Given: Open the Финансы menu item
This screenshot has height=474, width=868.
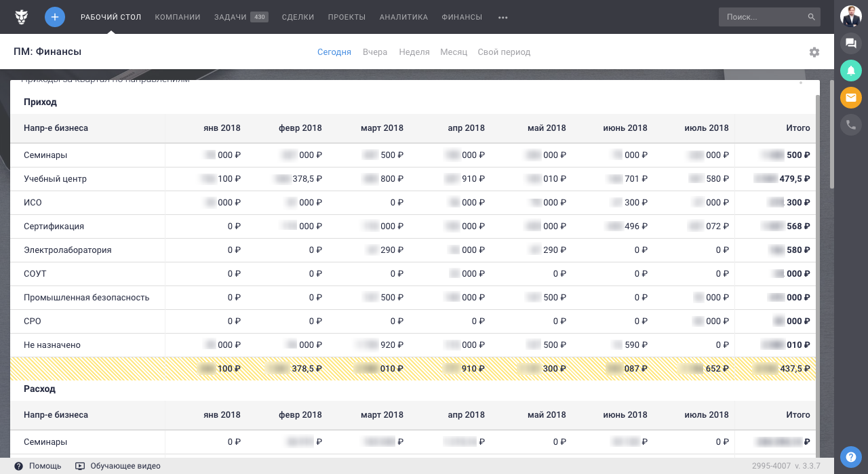Looking at the screenshot, I should click(x=462, y=17).
